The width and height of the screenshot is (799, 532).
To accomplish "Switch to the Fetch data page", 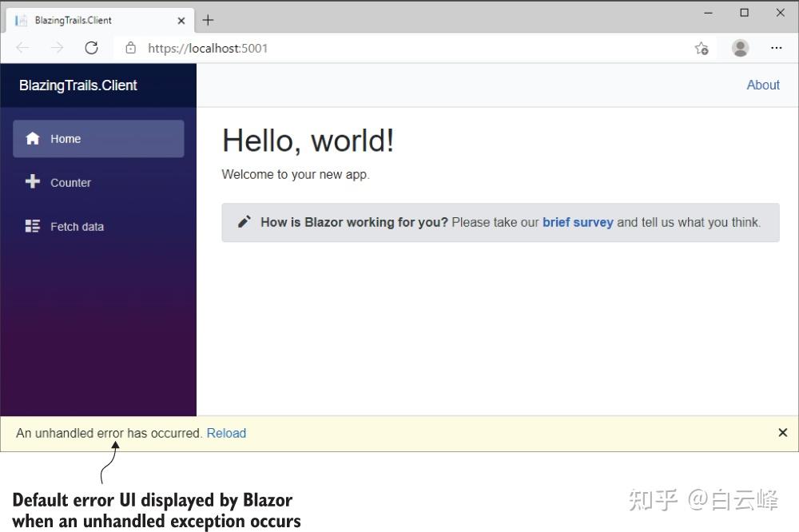I will click(x=77, y=226).
